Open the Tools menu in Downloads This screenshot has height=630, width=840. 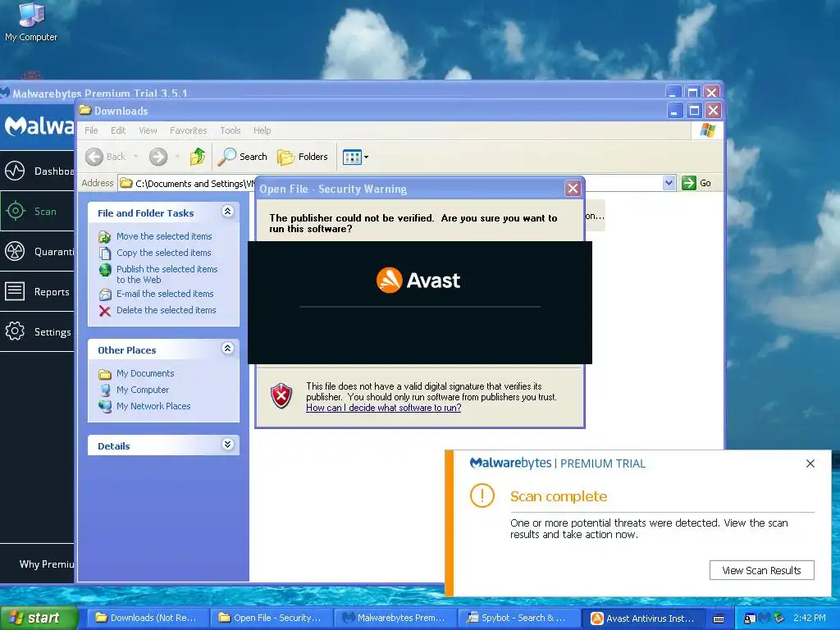(x=231, y=130)
